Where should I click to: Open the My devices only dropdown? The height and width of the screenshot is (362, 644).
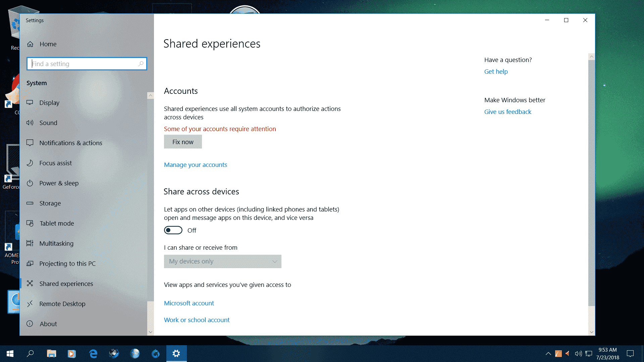(x=223, y=261)
